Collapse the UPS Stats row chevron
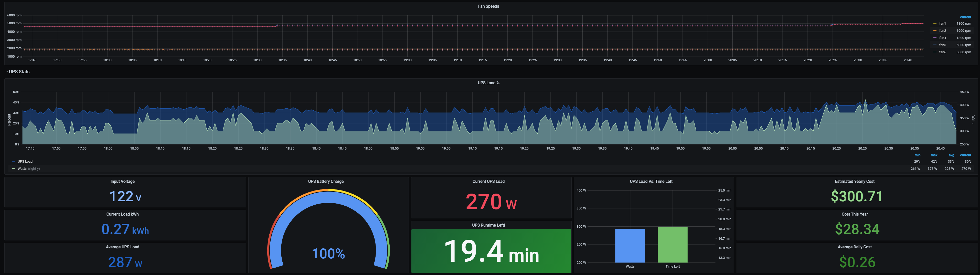Image resolution: width=980 pixels, height=275 pixels. click(x=6, y=71)
